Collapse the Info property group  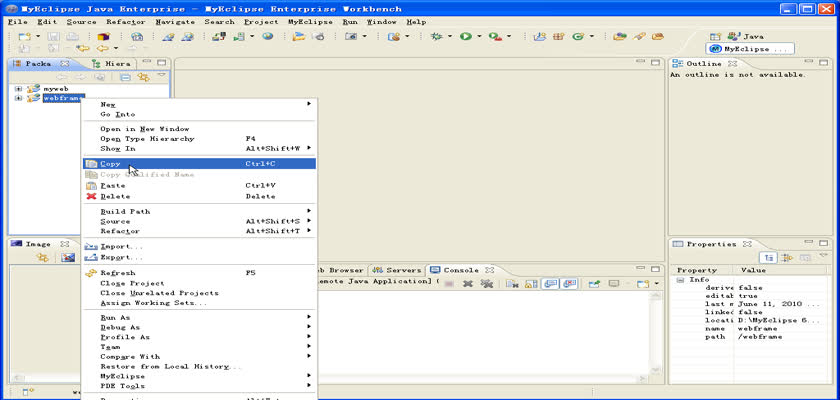tap(680, 280)
